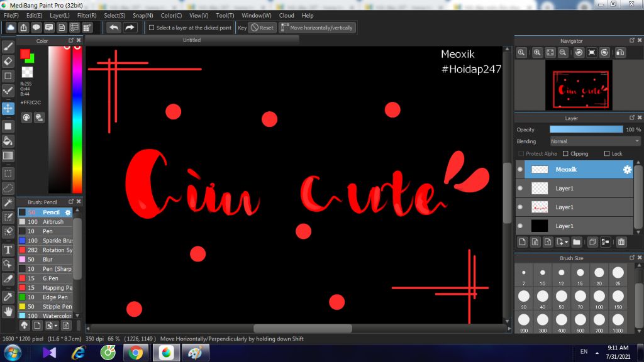Viewport: 644px width, 362px height.
Task: Delete layer with trash icon
Action: (621, 242)
